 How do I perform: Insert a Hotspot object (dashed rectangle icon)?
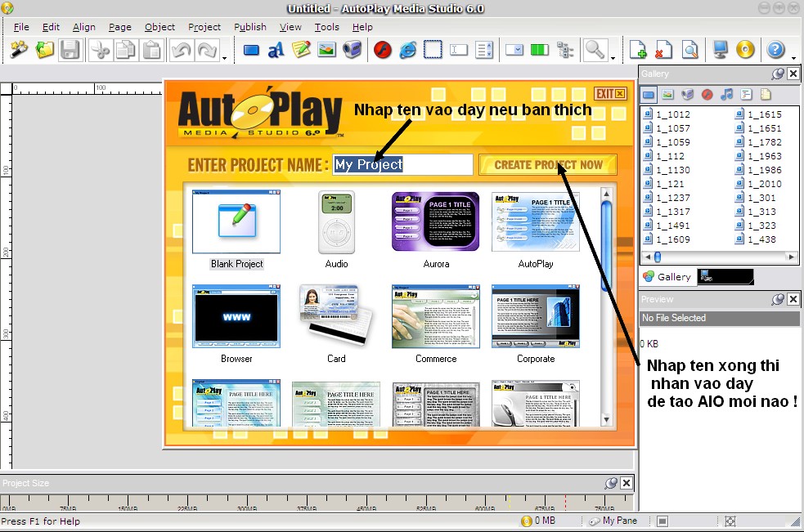[x=433, y=50]
